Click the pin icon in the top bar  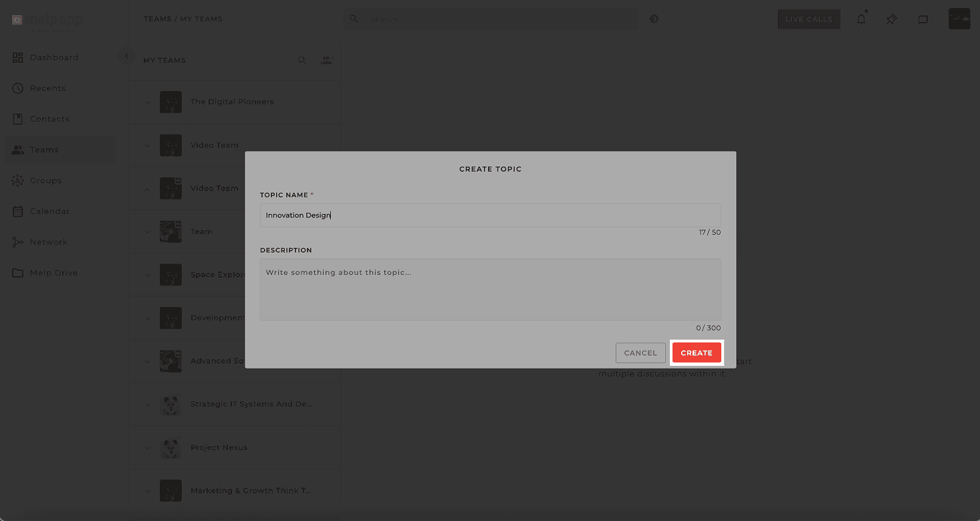click(x=891, y=19)
